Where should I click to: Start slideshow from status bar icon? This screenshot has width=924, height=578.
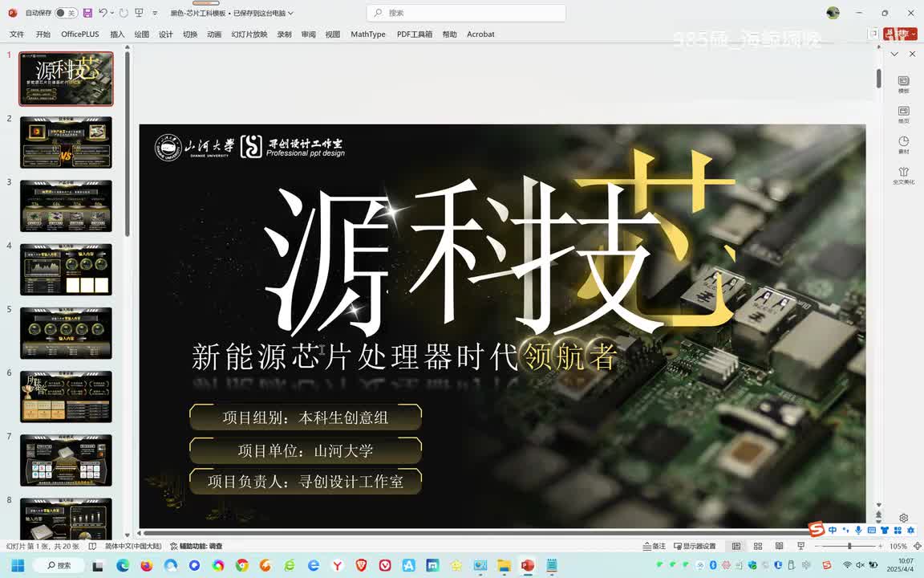(x=800, y=546)
